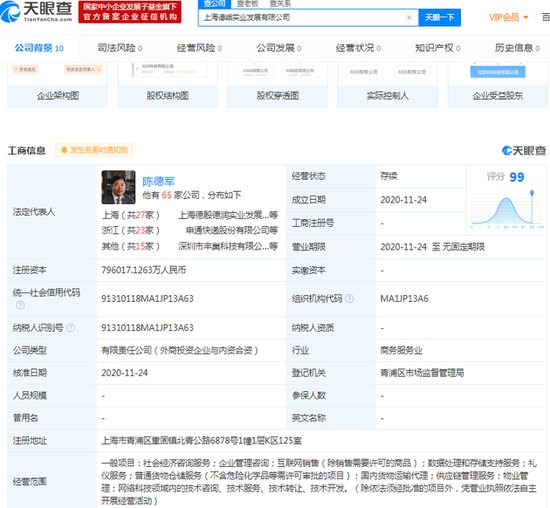Open the 深圳市丰巢科技有限公 company link
Viewport: 550px width, 508px height.
228,246
